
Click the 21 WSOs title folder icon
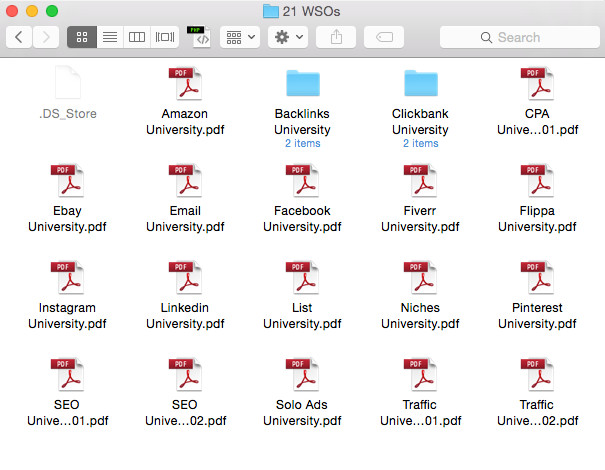(x=270, y=11)
